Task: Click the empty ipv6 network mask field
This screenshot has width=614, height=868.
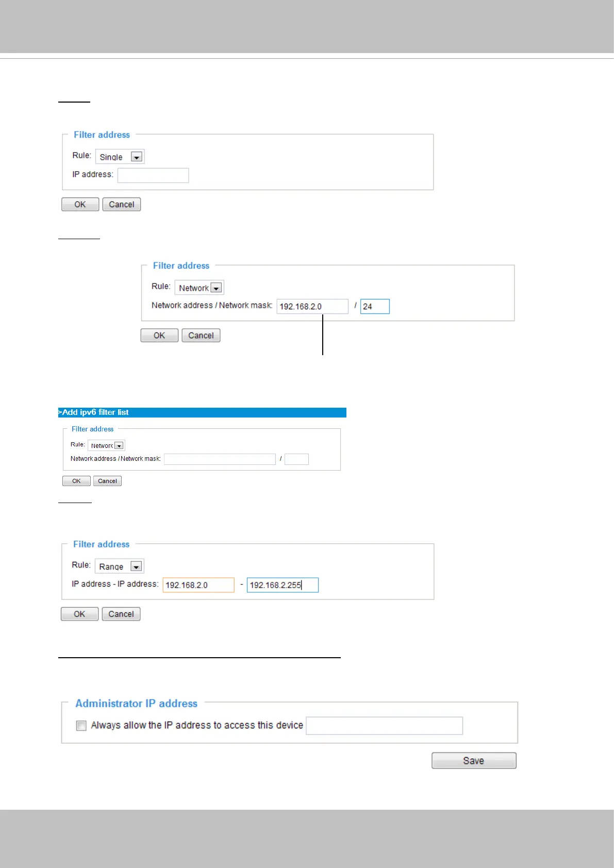Action: [x=296, y=459]
